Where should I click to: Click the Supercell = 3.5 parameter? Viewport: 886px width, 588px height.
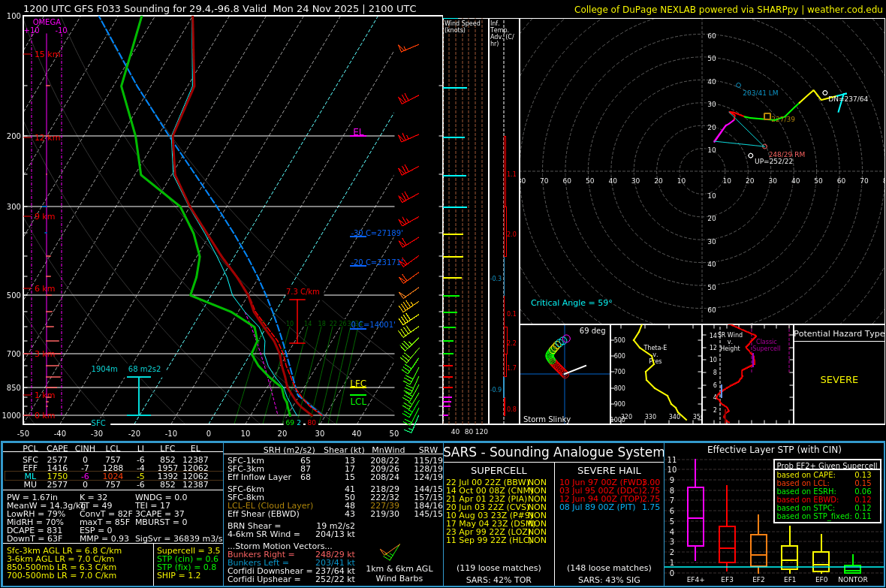coord(188,550)
